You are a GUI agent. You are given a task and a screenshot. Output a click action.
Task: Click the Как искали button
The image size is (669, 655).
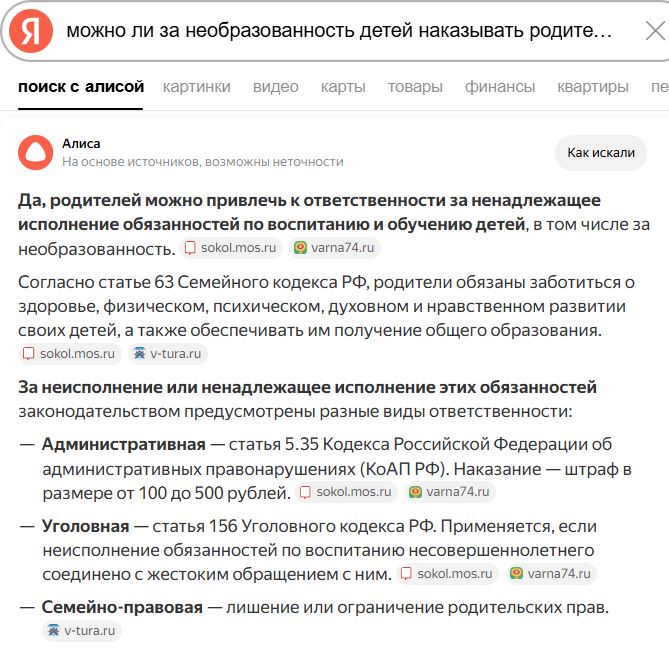(601, 153)
